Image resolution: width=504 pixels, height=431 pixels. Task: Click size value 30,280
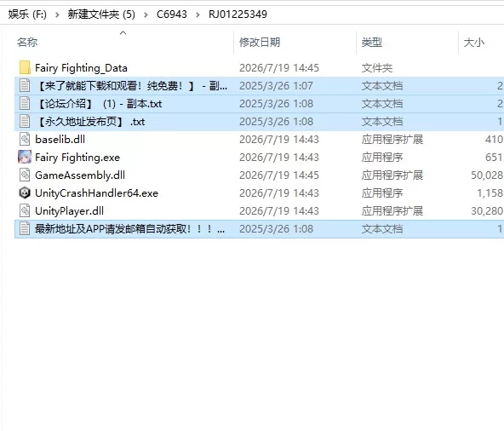(x=487, y=211)
